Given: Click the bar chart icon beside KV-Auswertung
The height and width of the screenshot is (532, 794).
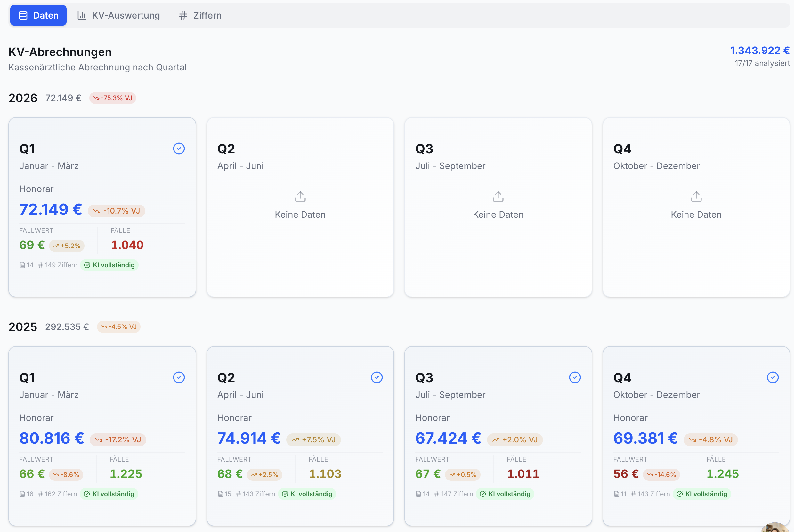Looking at the screenshot, I should coord(82,15).
